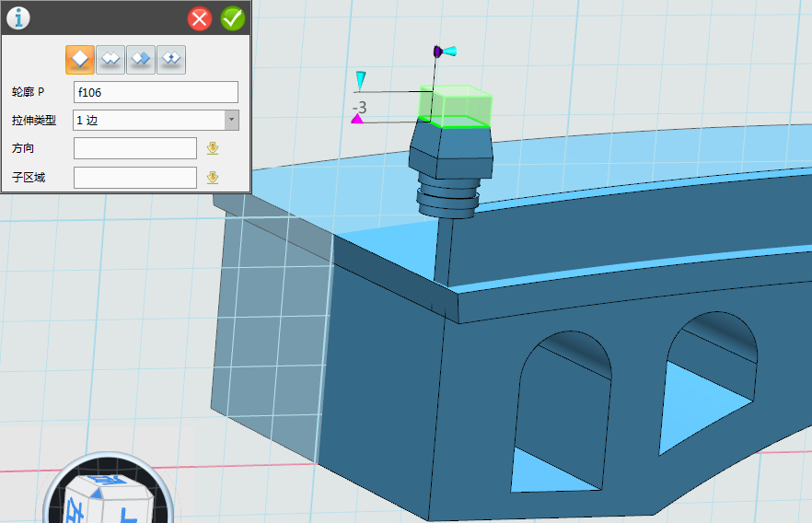
Task: Click the info icon in the dialog header
Action: pyautogui.click(x=18, y=17)
